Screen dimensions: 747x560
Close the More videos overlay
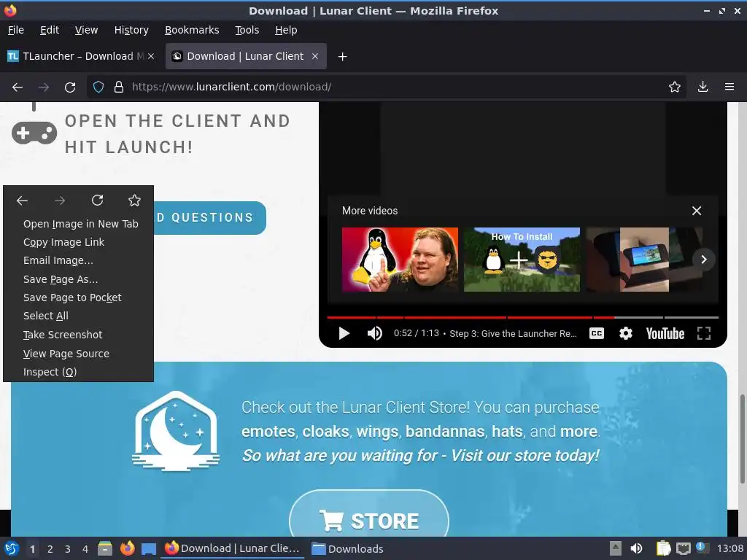tap(697, 211)
